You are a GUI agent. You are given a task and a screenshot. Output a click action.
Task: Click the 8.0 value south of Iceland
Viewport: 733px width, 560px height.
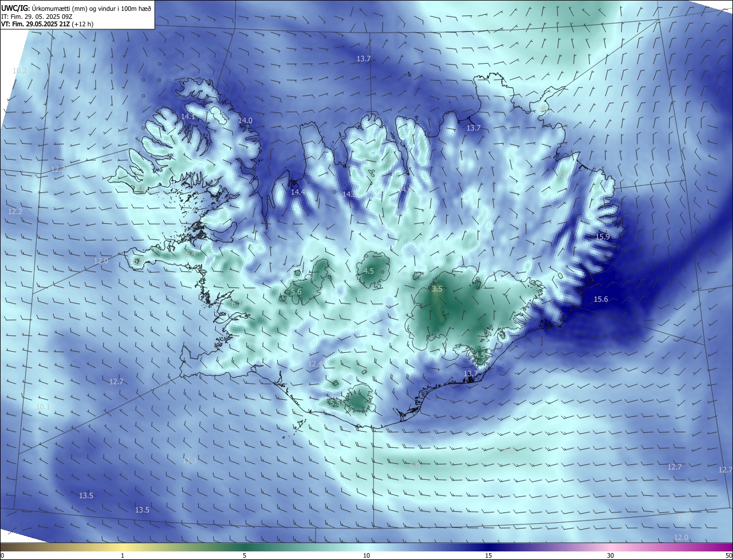pos(415,466)
